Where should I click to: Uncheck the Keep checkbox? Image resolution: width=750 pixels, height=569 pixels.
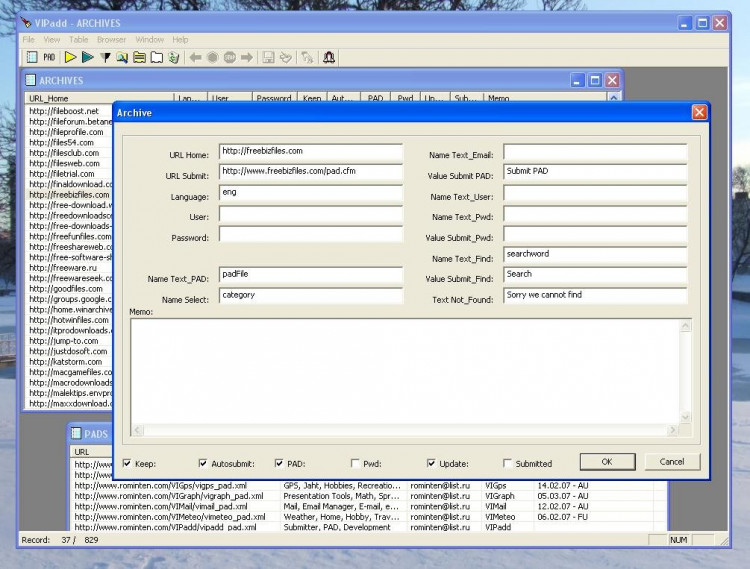[x=127, y=463]
